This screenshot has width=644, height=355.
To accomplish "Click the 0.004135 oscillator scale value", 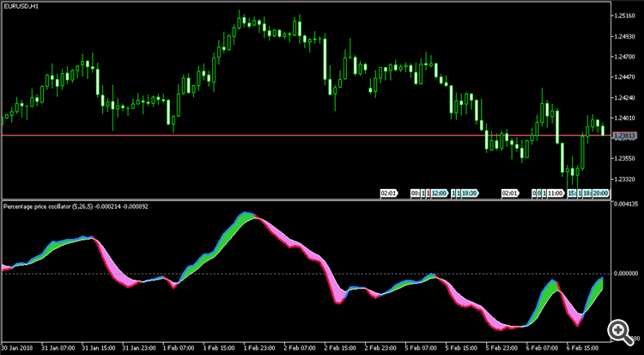I will click(x=625, y=204).
